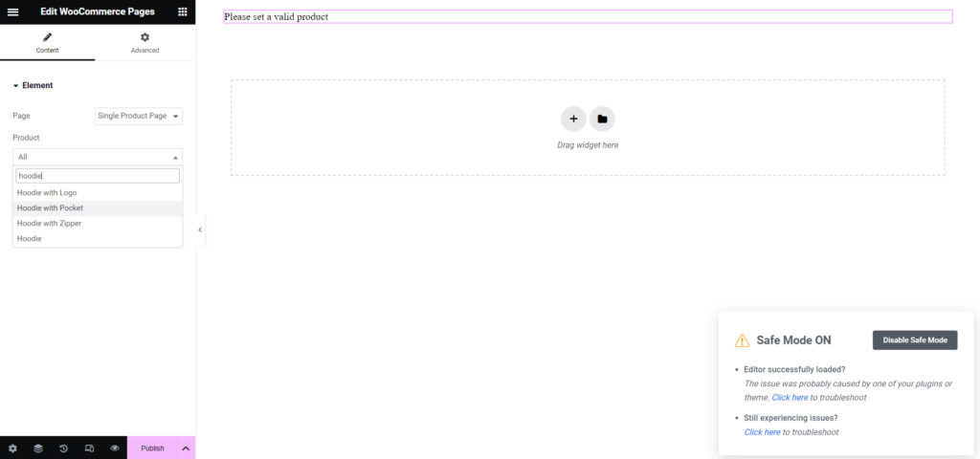Open the hamburger menu in the Elementor header

(12, 11)
